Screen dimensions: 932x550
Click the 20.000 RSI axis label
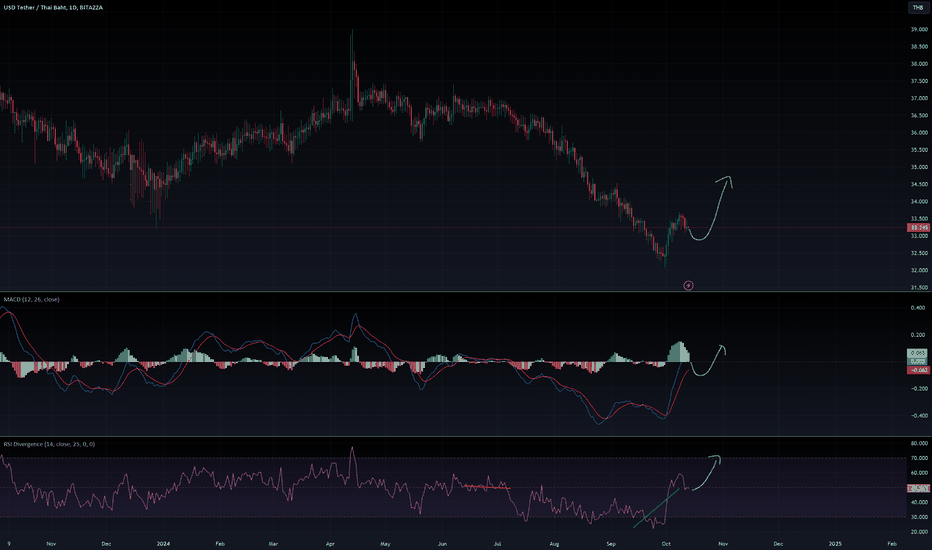pos(919,532)
